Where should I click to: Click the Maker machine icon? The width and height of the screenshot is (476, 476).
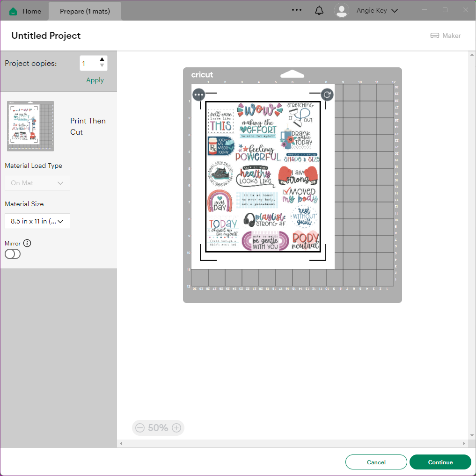(435, 36)
